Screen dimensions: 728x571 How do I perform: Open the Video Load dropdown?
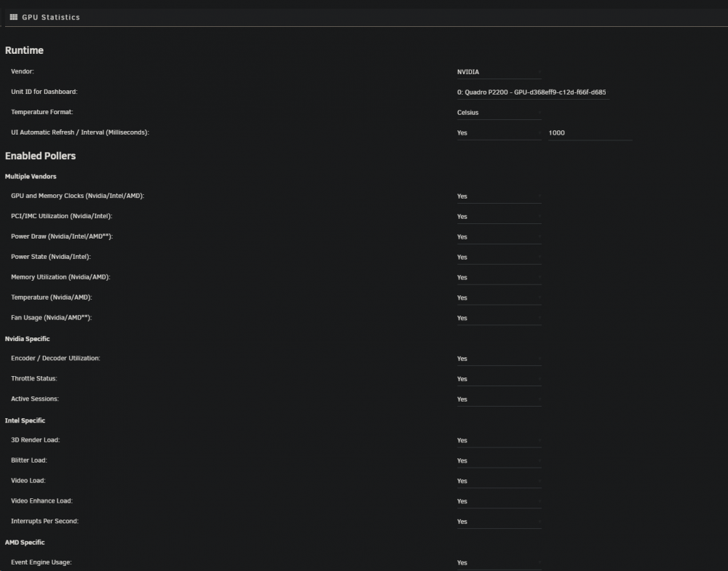pyautogui.click(x=499, y=482)
